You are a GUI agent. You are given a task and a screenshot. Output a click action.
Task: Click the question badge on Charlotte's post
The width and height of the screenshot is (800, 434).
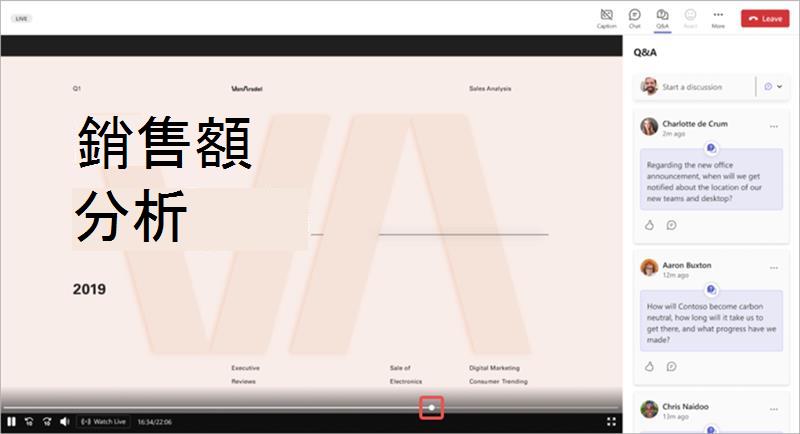point(711,148)
